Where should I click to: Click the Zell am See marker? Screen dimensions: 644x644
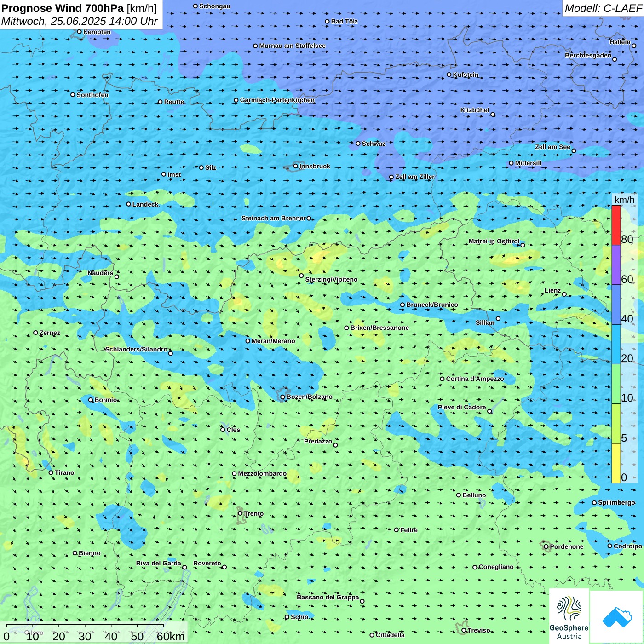pos(574,150)
